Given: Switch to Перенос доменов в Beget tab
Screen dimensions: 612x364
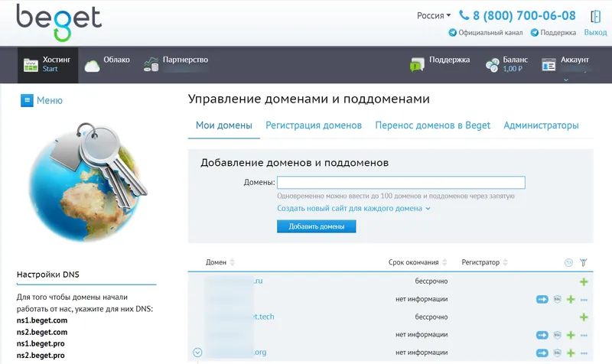Looking at the screenshot, I should (432, 125).
